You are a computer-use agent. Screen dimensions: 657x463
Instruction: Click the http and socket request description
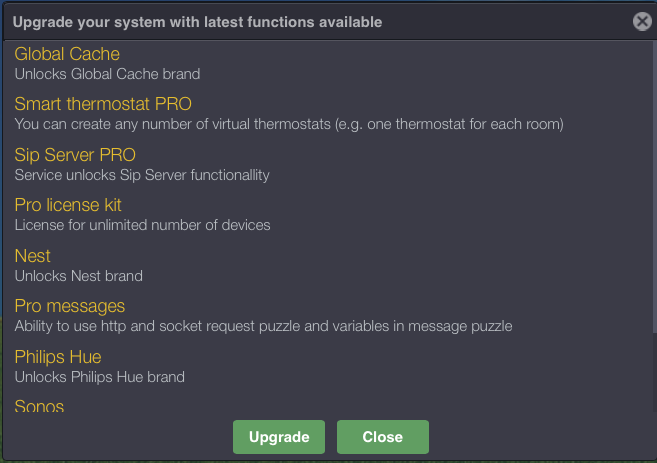pos(263,326)
